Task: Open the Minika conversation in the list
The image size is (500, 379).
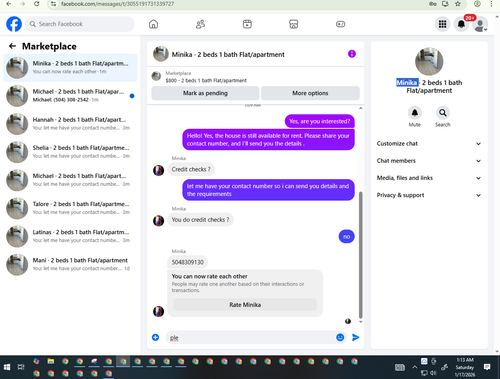Action: pyautogui.click(x=70, y=68)
